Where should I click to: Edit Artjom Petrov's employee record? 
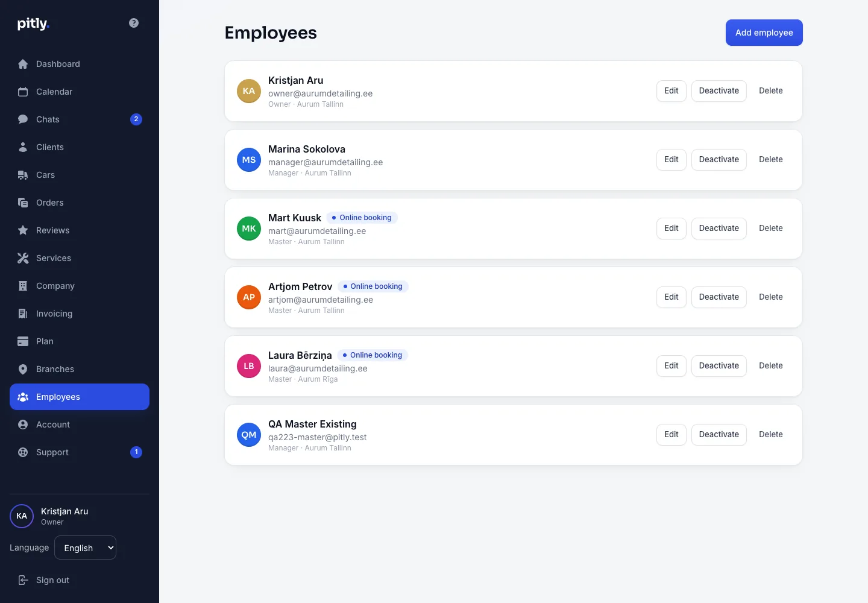671,297
